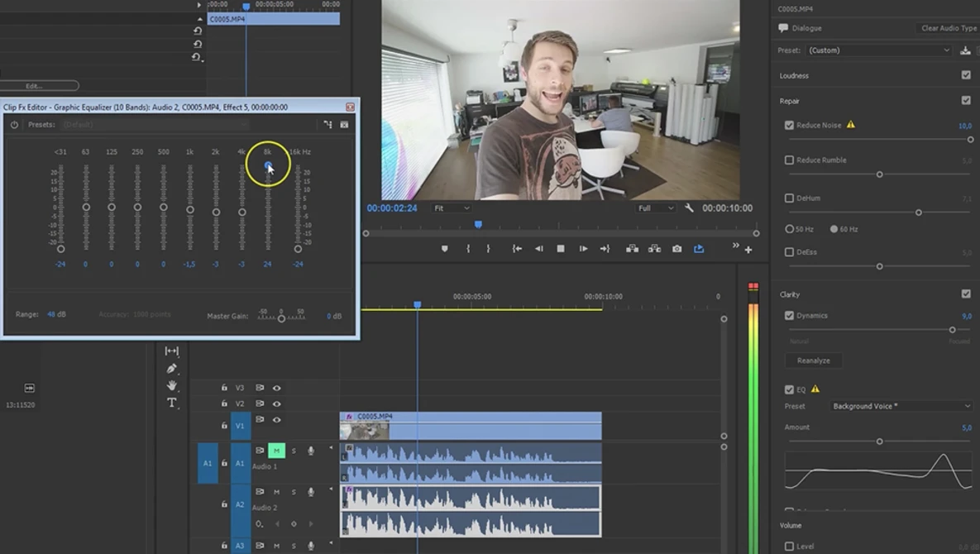Image resolution: width=980 pixels, height=554 pixels.
Task: Select the 60 Hz radio button
Action: pyautogui.click(x=834, y=229)
